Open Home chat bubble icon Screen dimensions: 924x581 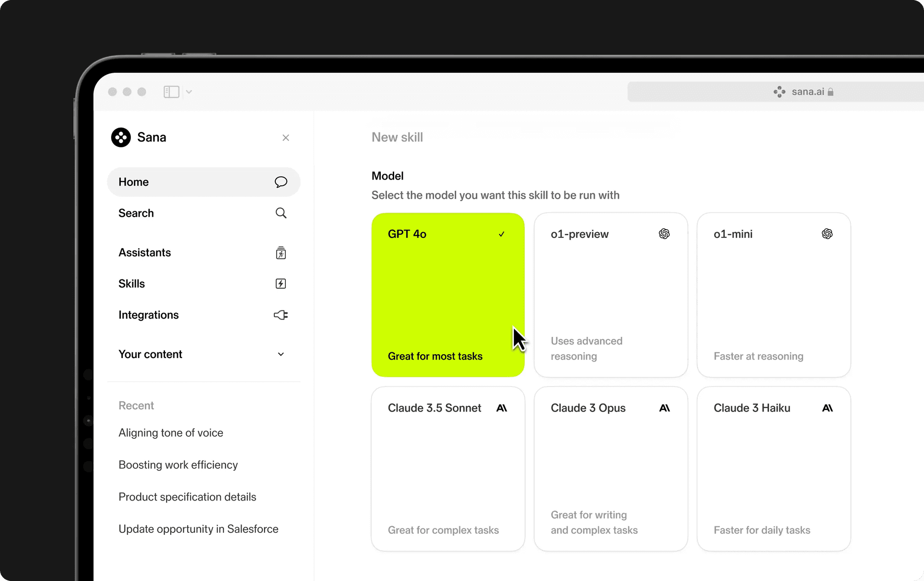(281, 182)
